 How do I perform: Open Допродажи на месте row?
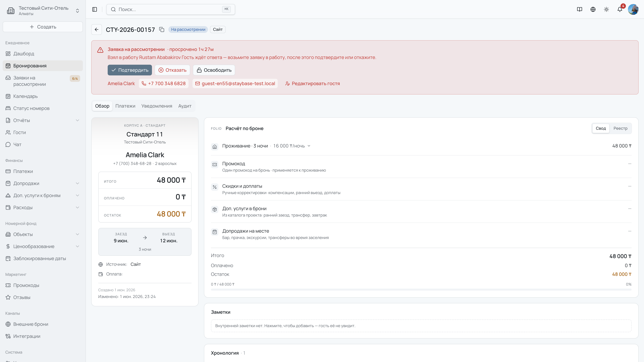pos(421,234)
